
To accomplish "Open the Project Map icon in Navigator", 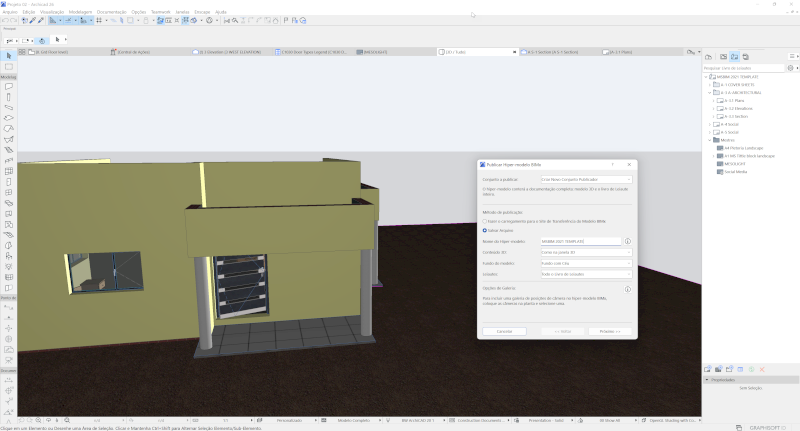I will 710,57.
